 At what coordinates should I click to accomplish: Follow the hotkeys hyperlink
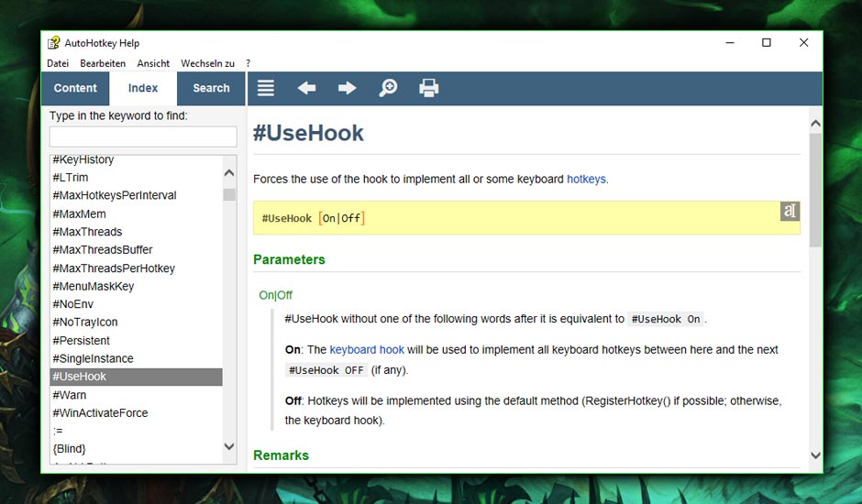click(x=586, y=180)
